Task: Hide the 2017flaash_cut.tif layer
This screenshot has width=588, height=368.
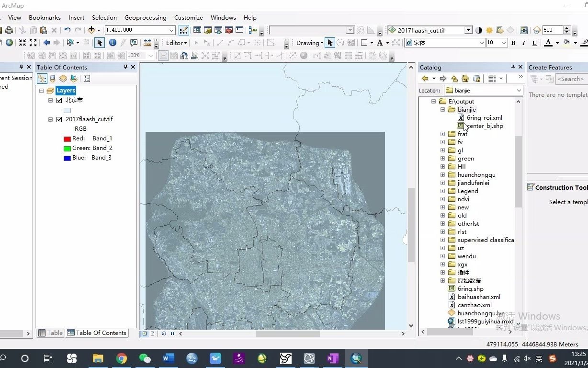Action: click(59, 120)
